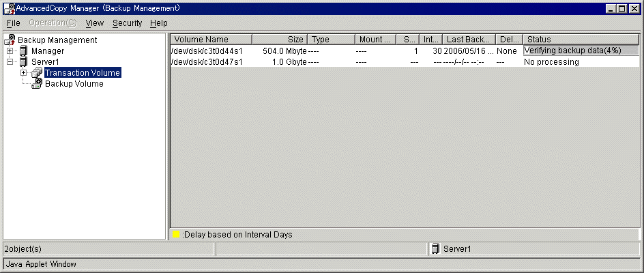
Task: Select Server1 tree label
Action: (45, 62)
